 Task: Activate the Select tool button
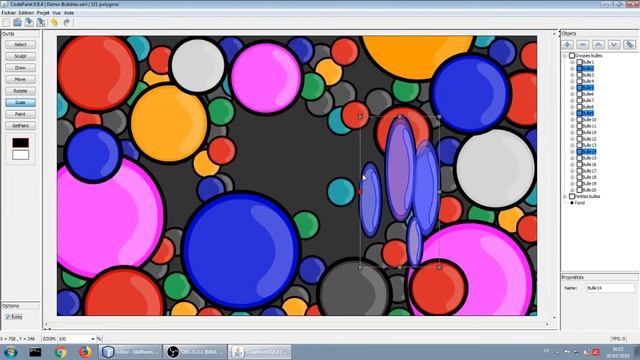20,44
